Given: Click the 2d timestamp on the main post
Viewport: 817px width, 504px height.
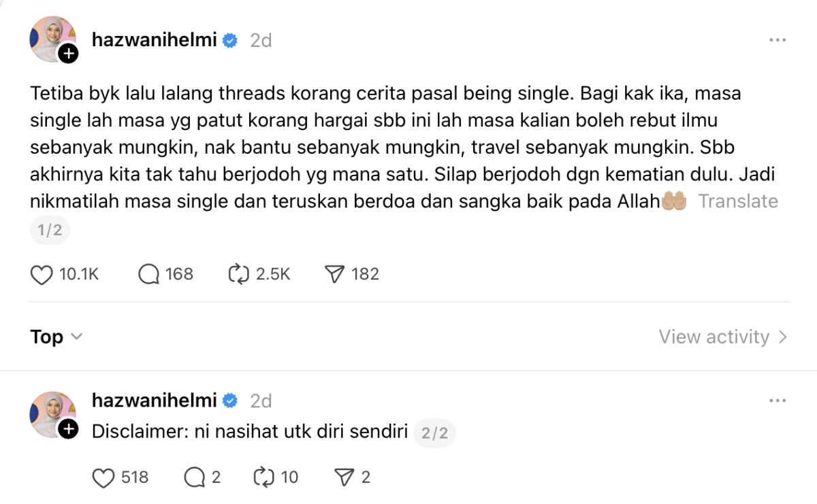Looking at the screenshot, I should (261, 40).
